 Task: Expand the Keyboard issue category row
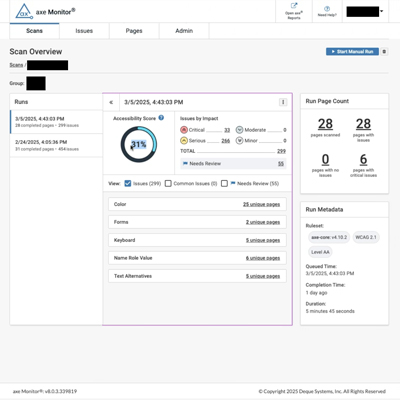(197, 240)
